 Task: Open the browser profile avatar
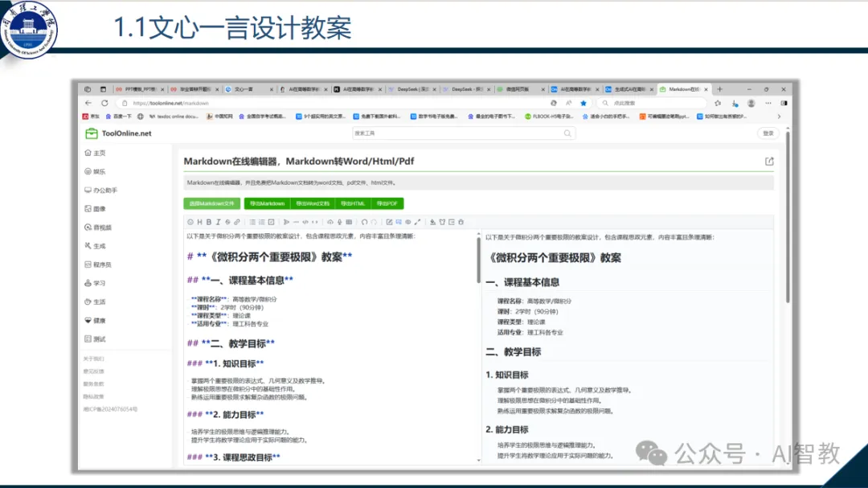[x=751, y=103]
